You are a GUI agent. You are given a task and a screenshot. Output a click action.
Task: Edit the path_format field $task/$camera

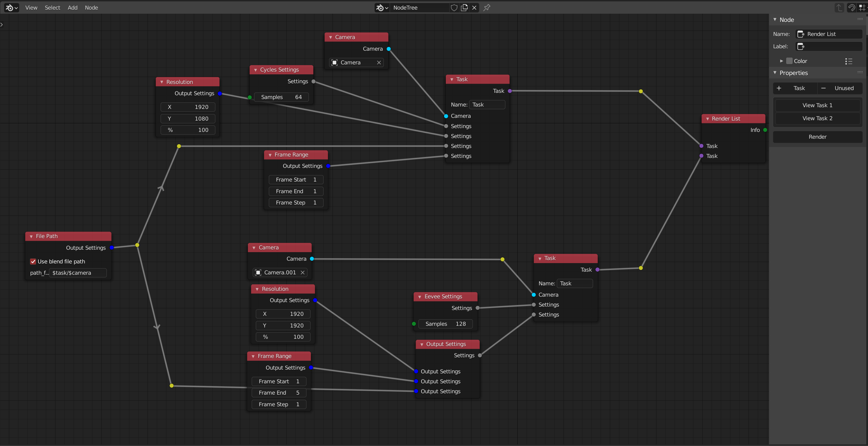[78, 273]
